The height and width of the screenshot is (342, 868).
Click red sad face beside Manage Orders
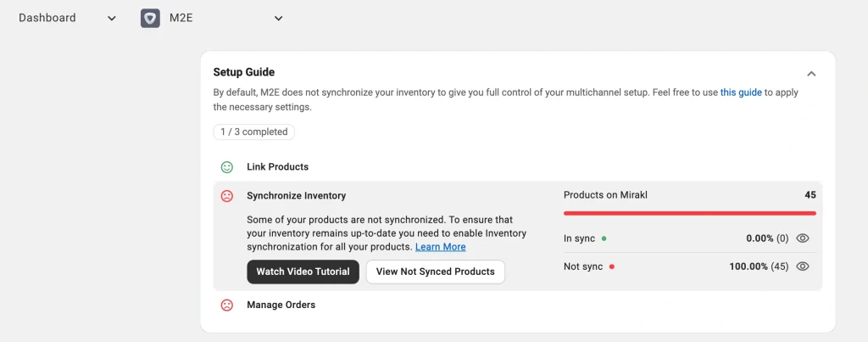(x=227, y=305)
